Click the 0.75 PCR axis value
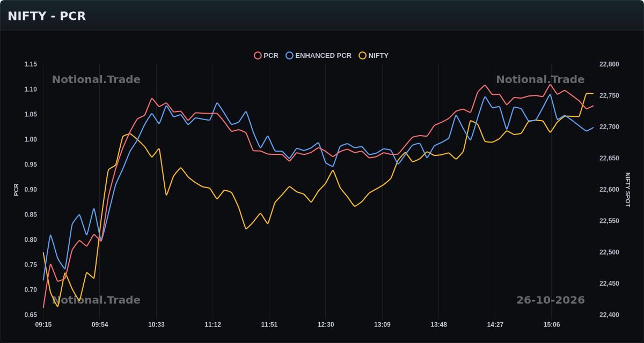Image resolution: width=644 pixels, height=343 pixels. 31,265
